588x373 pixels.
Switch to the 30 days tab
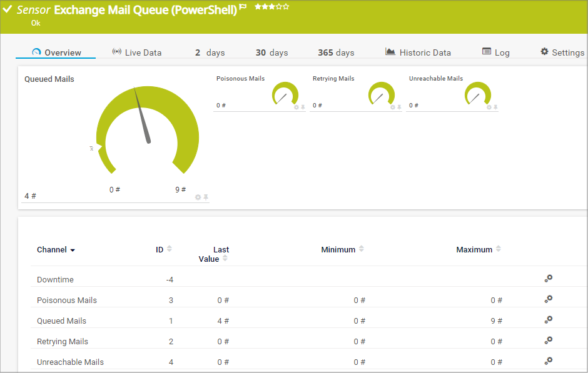(x=271, y=52)
